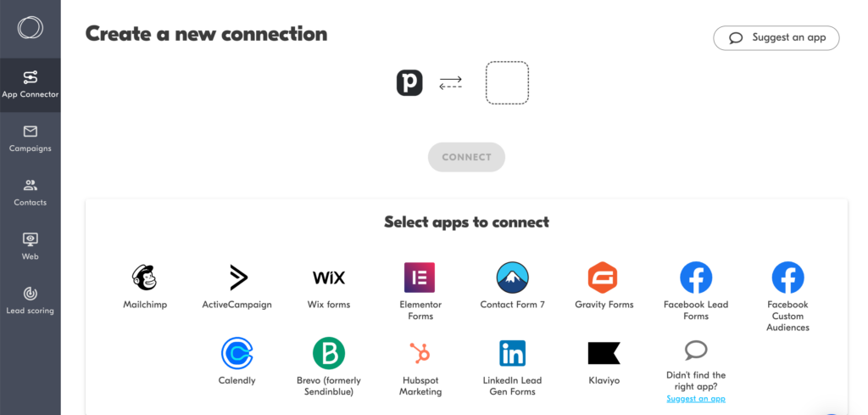Open the Campaigns sidebar menu
The image size is (868, 415).
click(x=31, y=138)
